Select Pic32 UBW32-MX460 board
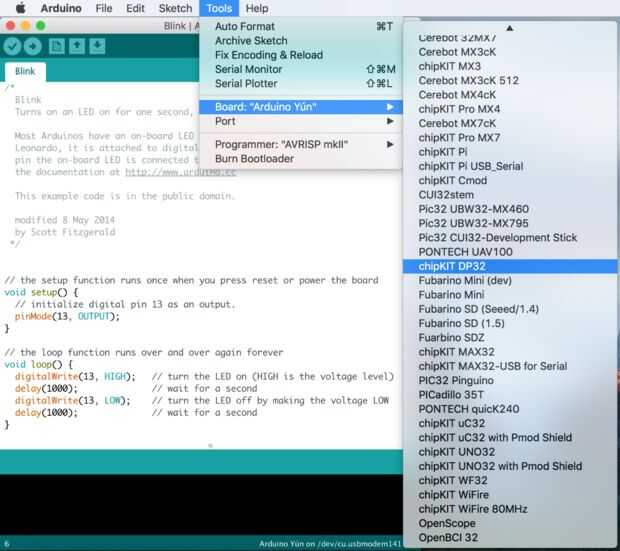This screenshot has width=620, height=551. point(510,209)
